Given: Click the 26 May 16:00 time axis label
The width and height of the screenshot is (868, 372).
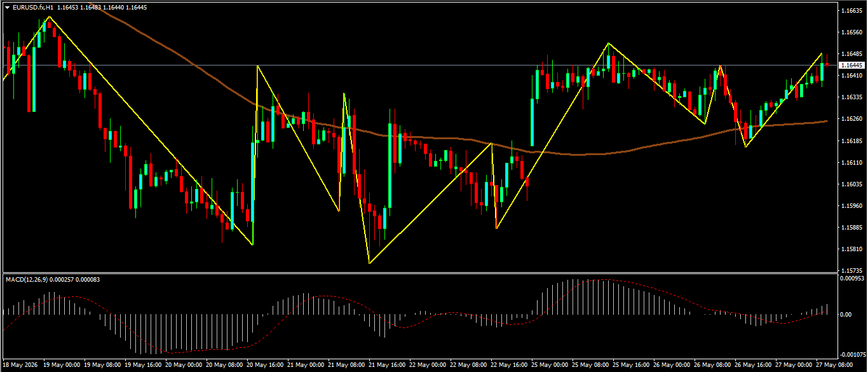Looking at the screenshot, I should pos(754,366).
